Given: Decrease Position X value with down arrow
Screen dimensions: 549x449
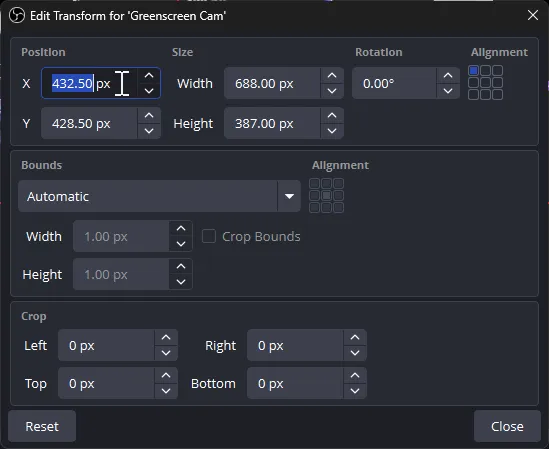Looking at the screenshot, I should click(149, 91).
